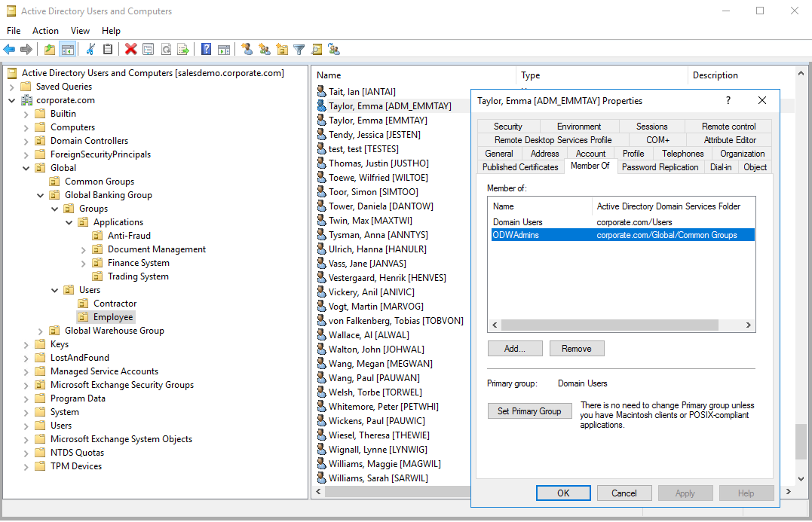
Task: Click the red Delete X icon
Action: 131,49
